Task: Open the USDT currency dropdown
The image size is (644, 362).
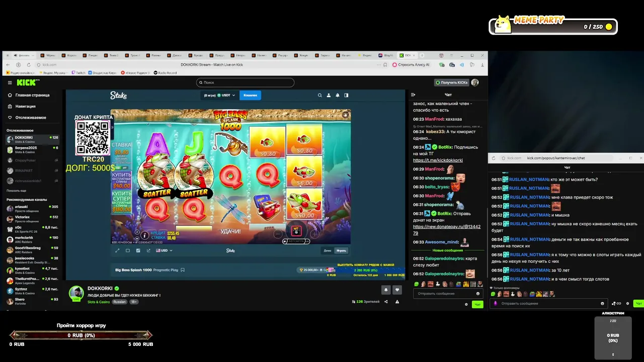Action: tap(219, 95)
